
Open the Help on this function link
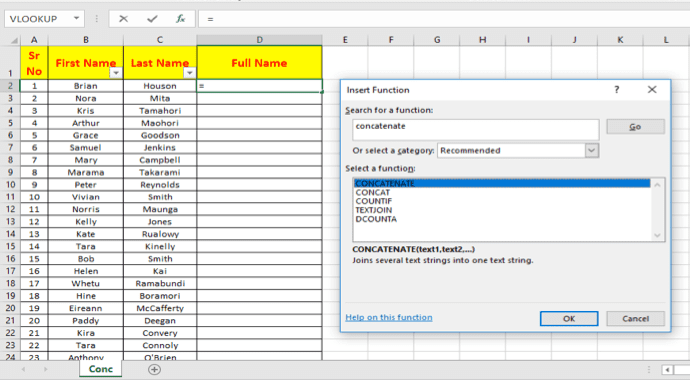click(x=389, y=317)
